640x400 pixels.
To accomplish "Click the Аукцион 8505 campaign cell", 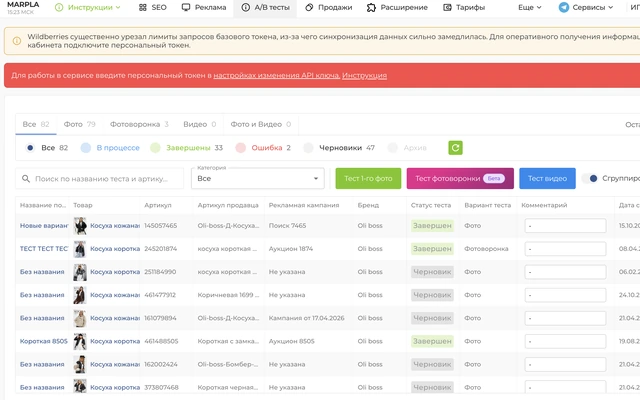I will pyautogui.click(x=291, y=341).
